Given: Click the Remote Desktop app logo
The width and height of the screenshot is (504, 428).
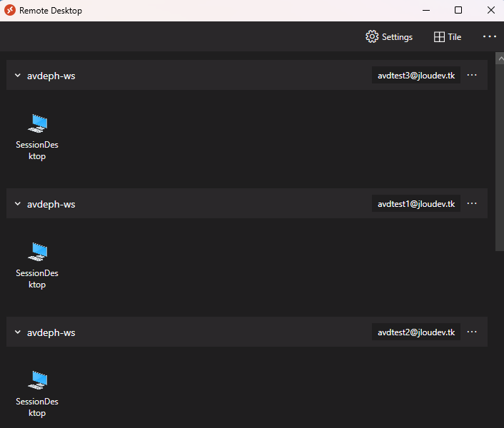Looking at the screenshot, I should pos(10,10).
